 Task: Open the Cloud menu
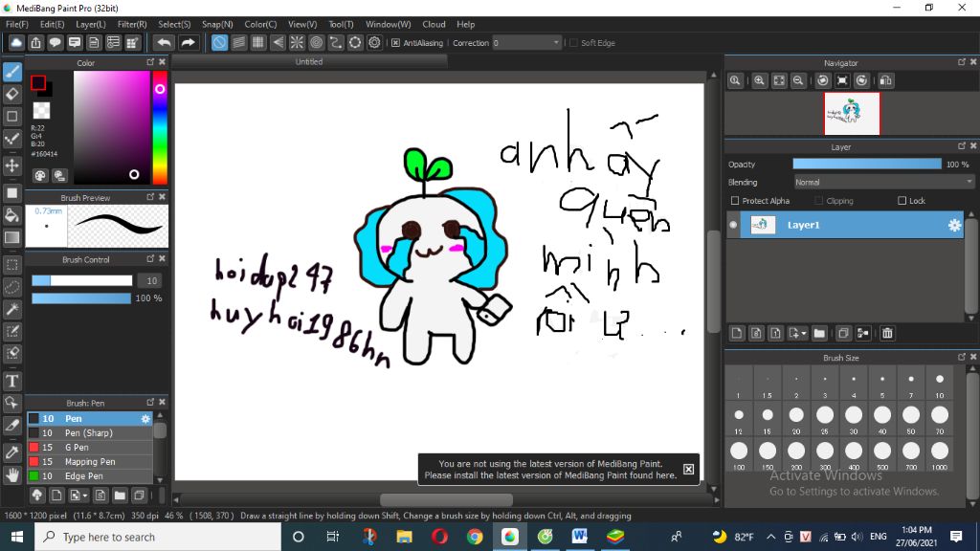pos(434,24)
